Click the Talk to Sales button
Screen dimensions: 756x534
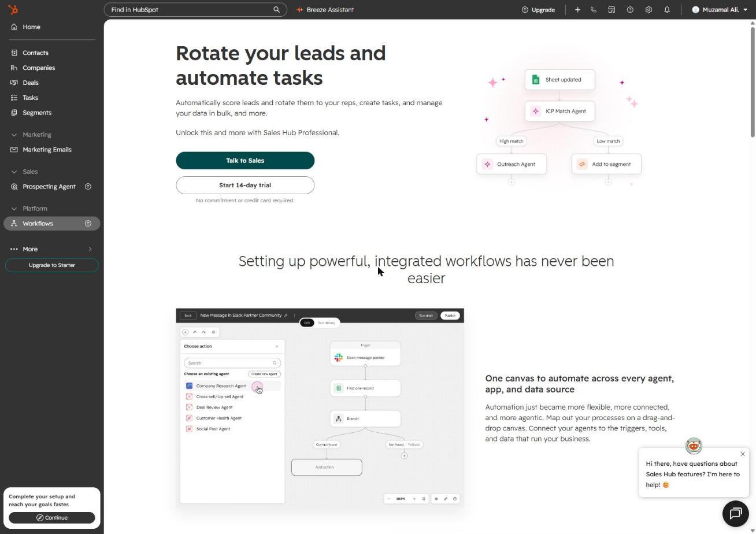point(245,161)
